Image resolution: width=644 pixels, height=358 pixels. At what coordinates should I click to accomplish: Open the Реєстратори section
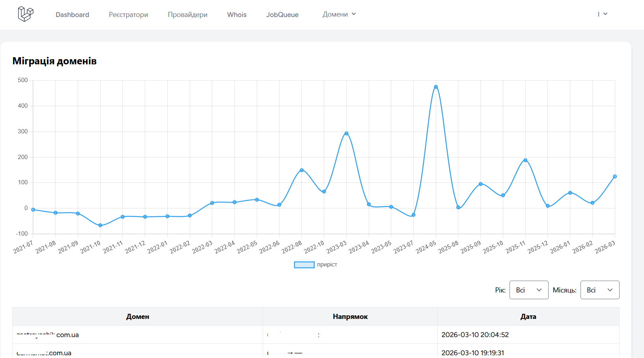[x=128, y=15]
